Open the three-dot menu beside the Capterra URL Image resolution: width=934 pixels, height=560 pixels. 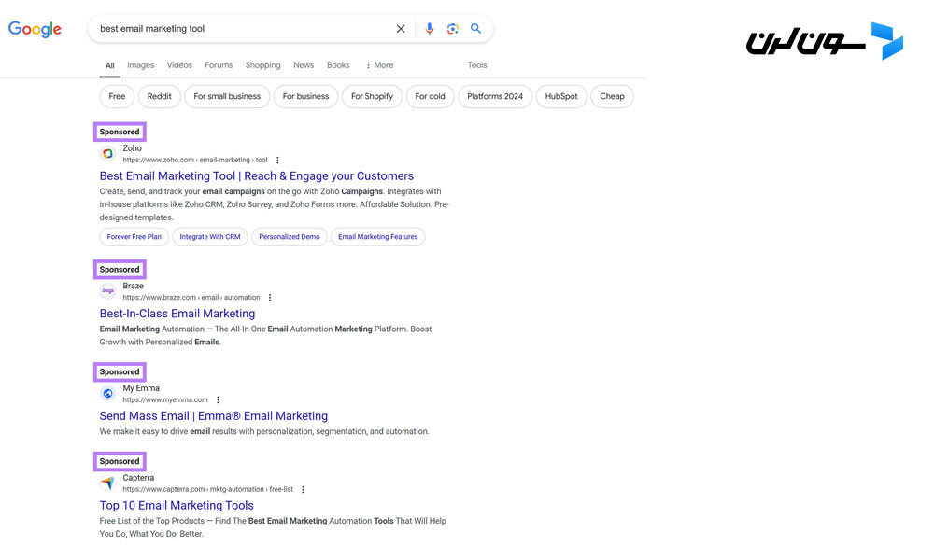click(x=303, y=489)
